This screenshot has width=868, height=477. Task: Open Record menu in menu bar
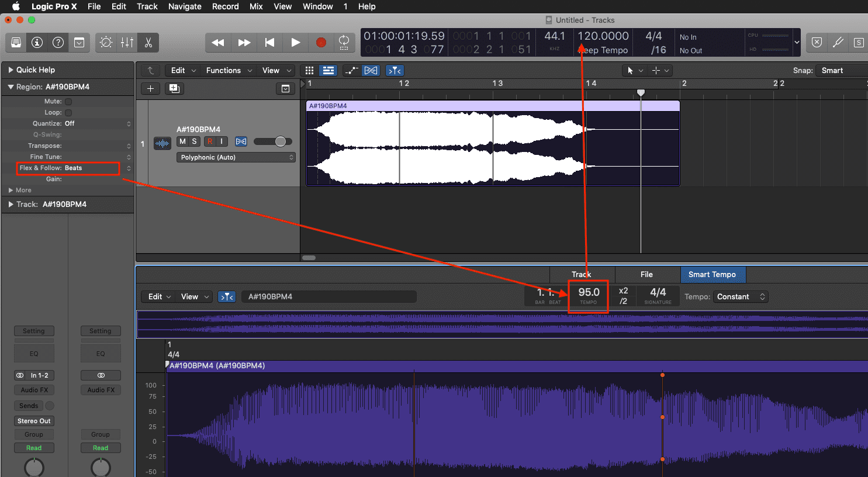[x=226, y=6]
